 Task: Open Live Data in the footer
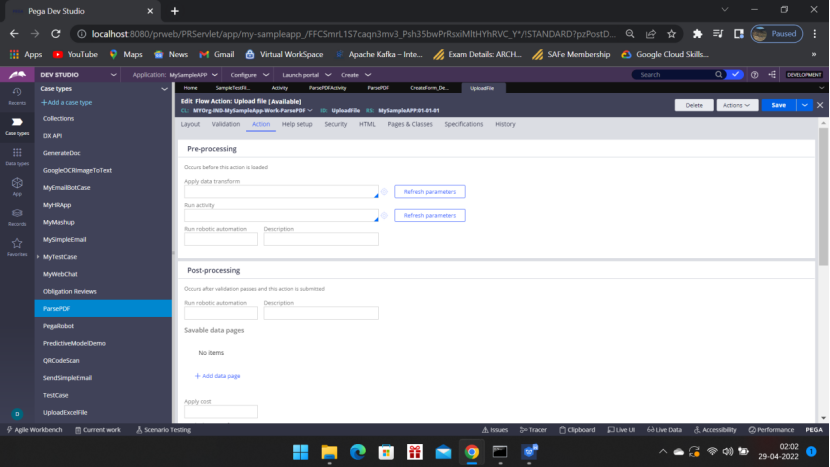coord(664,429)
